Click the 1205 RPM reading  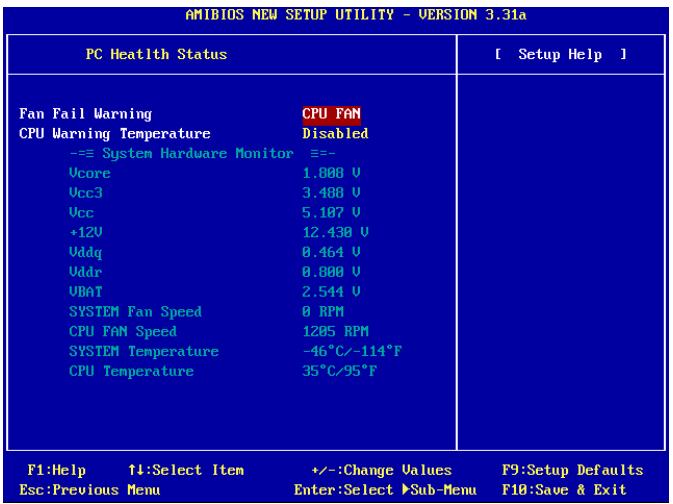tap(335, 331)
